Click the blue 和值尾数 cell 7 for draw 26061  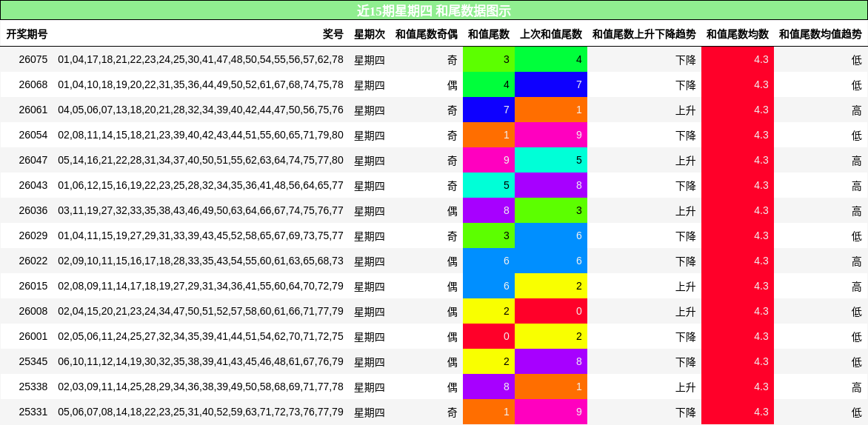489,110
